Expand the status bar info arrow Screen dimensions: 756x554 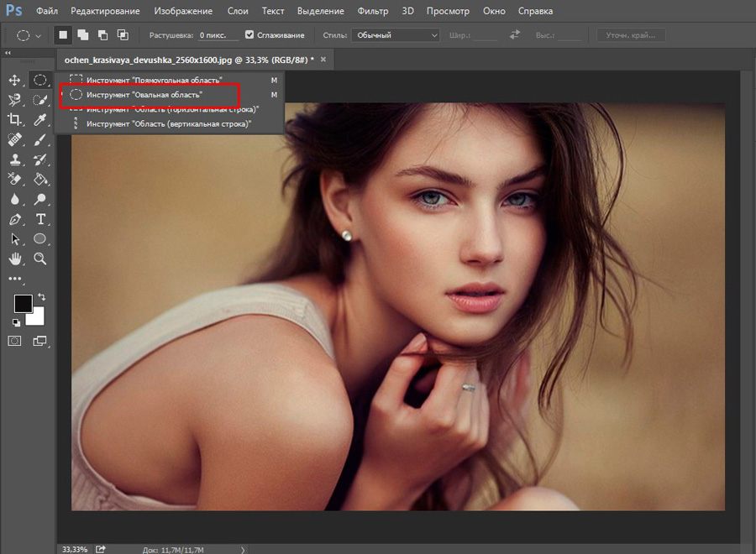pyautogui.click(x=244, y=549)
